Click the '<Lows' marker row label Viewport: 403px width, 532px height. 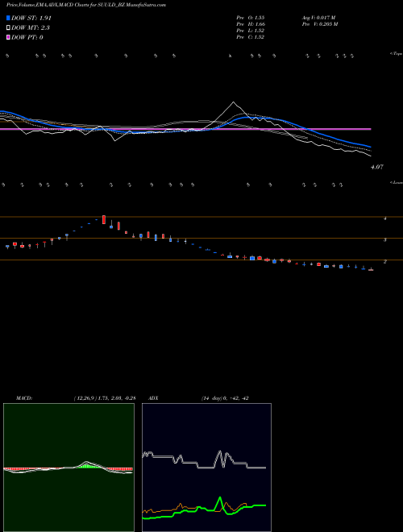[396, 182]
